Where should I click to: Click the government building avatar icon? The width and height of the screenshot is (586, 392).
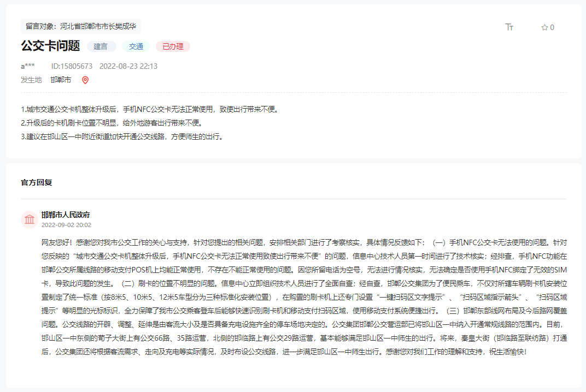pos(30,219)
